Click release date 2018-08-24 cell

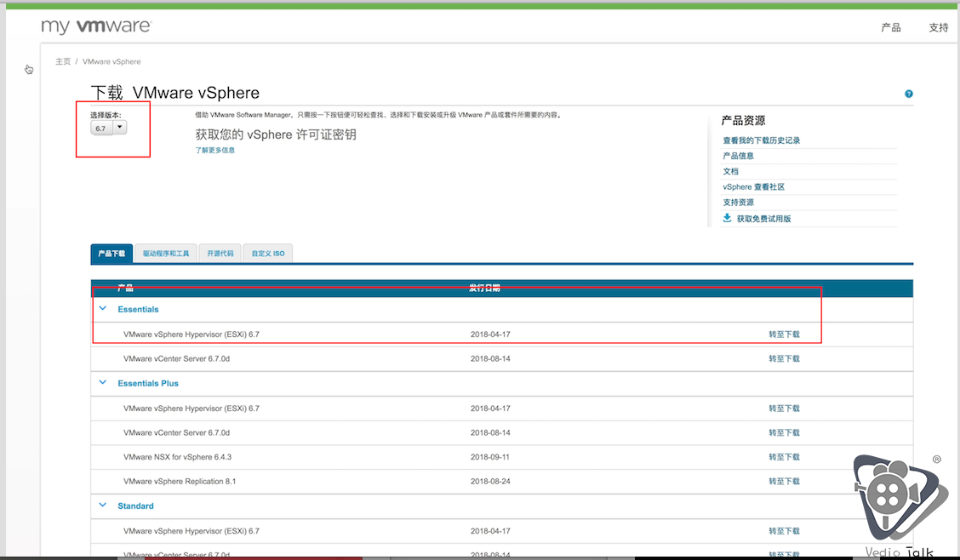click(490, 482)
